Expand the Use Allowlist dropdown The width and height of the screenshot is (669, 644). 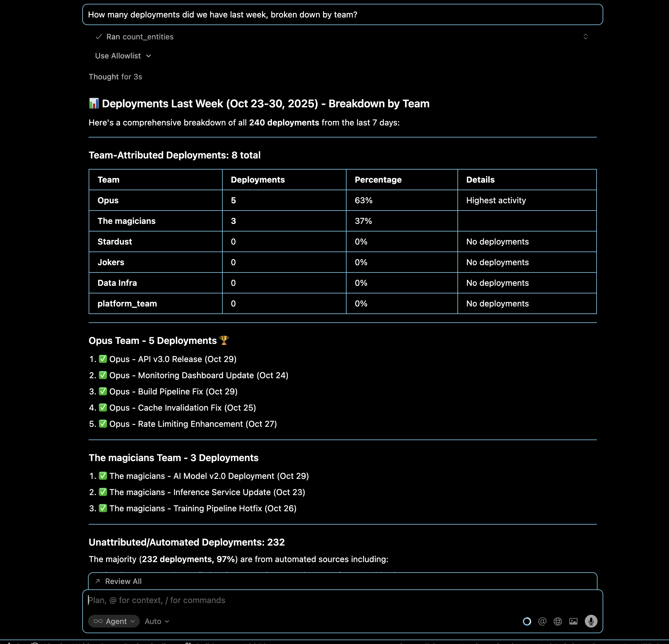[123, 56]
